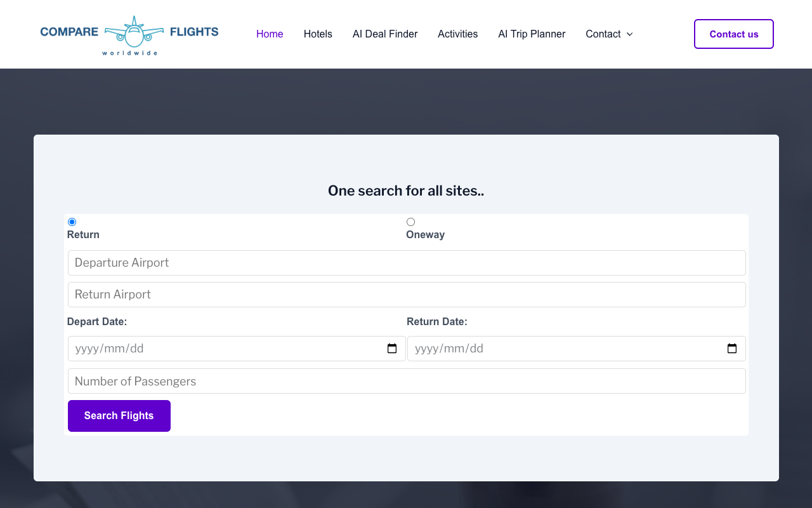Go to the Home menu item
The image size is (812, 508).
270,34
